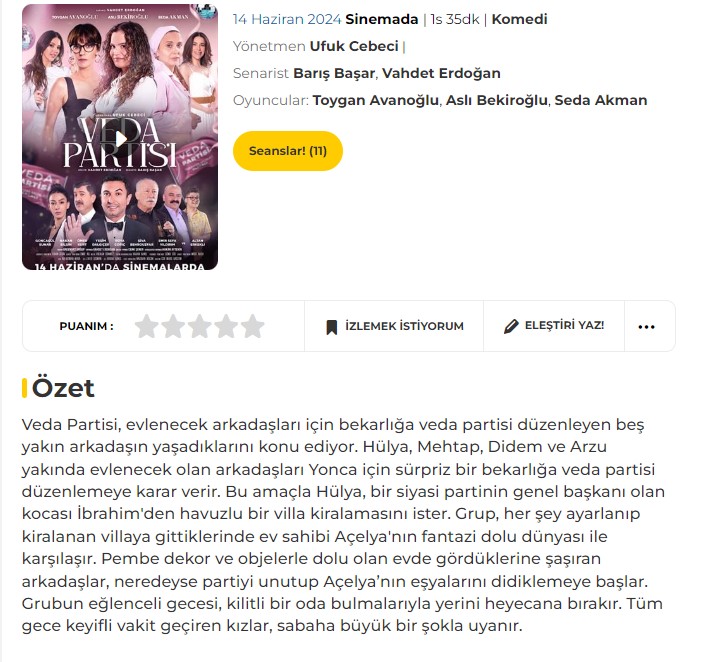View actor Toygan Avanoğlu's profile
This screenshot has width=703, height=662.
[x=376, y=100]
